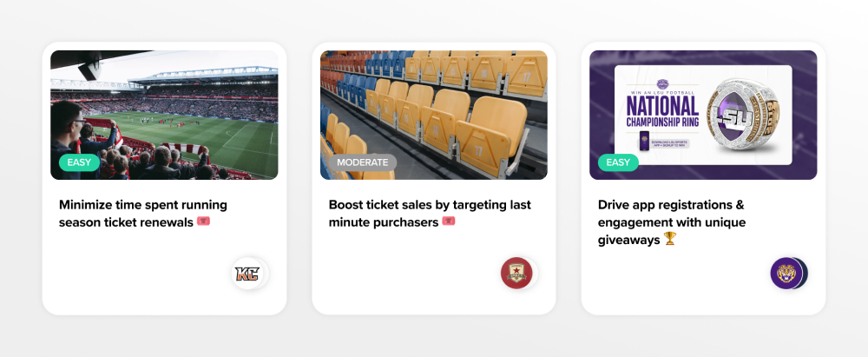Open Drive app registrations & engagement title
The width and height of the screenshot is (868, 357).
click(x=672, y=222)
